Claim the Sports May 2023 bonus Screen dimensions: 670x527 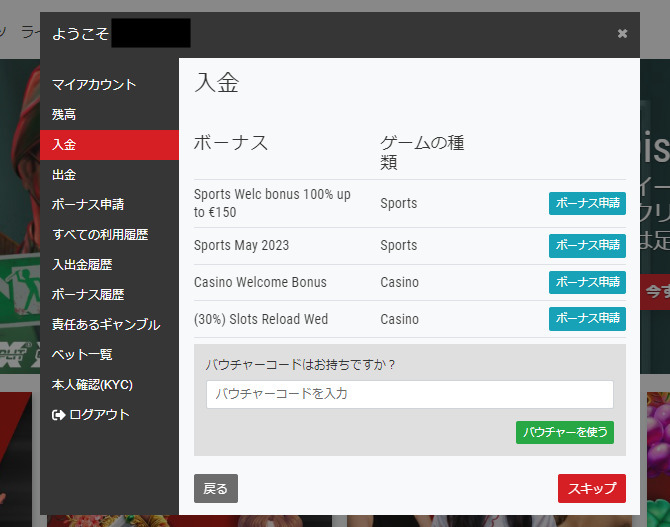point(587,246)
